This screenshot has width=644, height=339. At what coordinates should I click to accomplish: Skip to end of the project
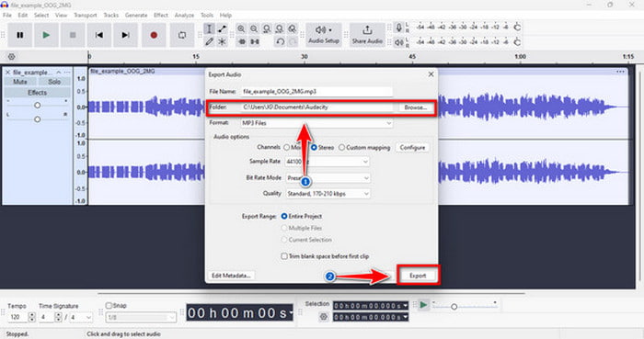125,35
